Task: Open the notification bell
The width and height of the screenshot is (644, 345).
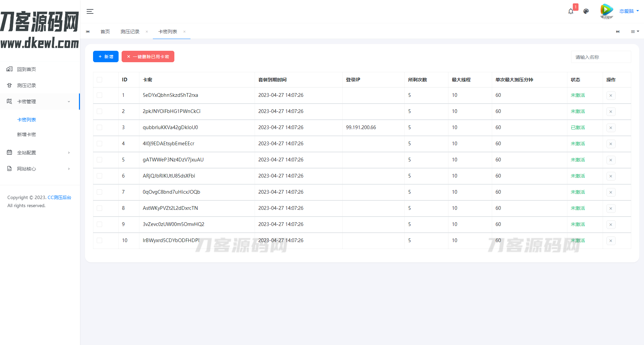Action: point(571,11)
